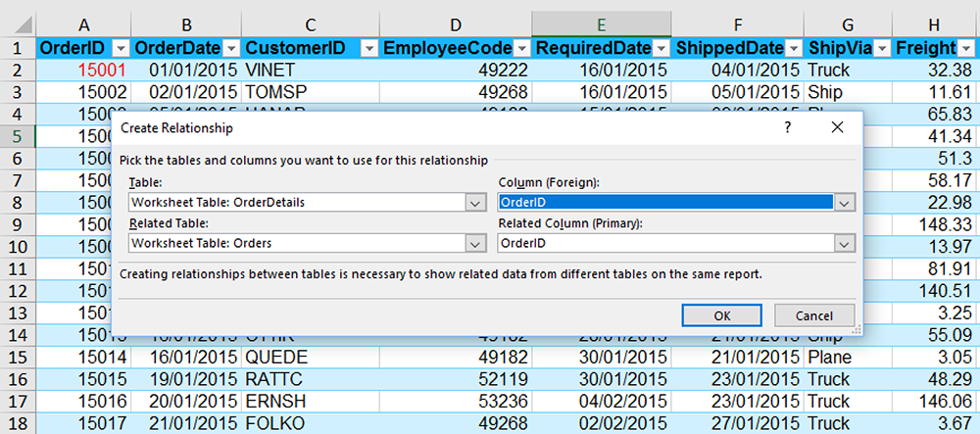The width and height of the screenshot is (980, 434).
Task: Open the ShipVia column filter arrow
Action: [883, 48]
